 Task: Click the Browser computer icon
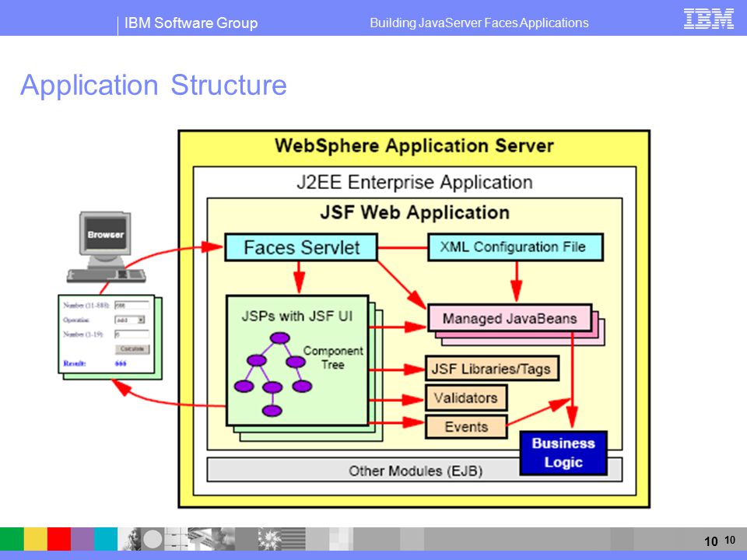[x=106, y=247]
